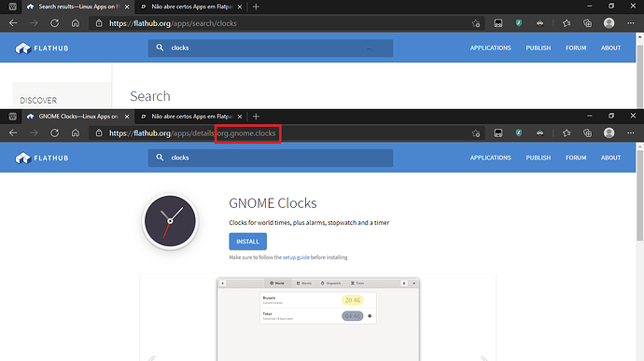Click the GNOME Clocks app screenshot
The width and height of the screenshot is (644, 361).
(318, 319)
